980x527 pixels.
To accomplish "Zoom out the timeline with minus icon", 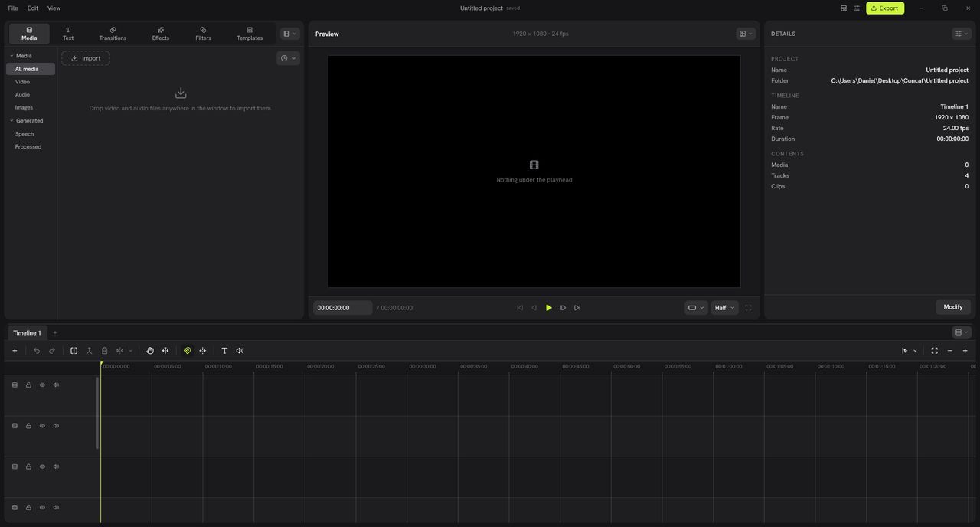I will point(950,351).
